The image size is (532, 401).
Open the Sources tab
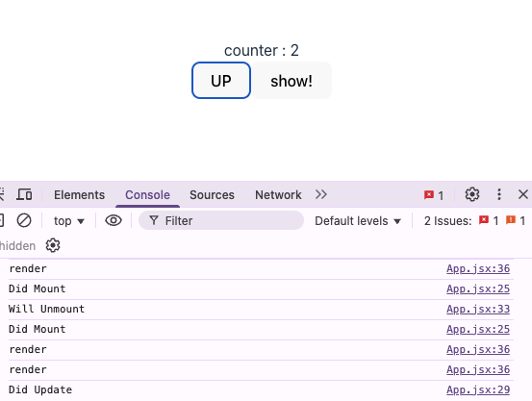click(212, 195)
